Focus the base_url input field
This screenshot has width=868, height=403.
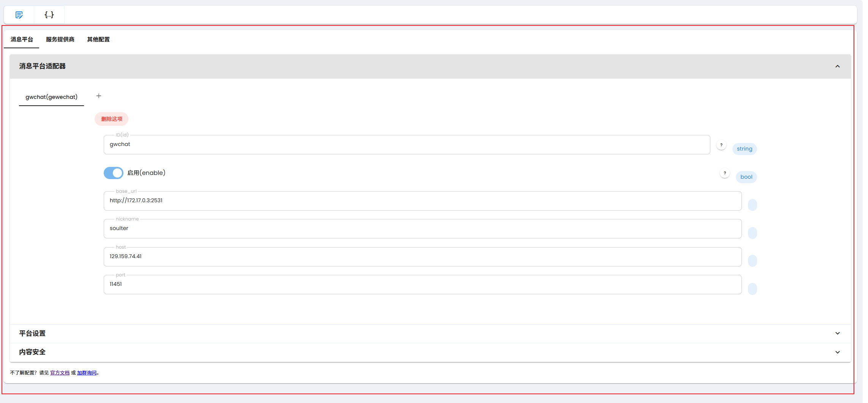422,201
